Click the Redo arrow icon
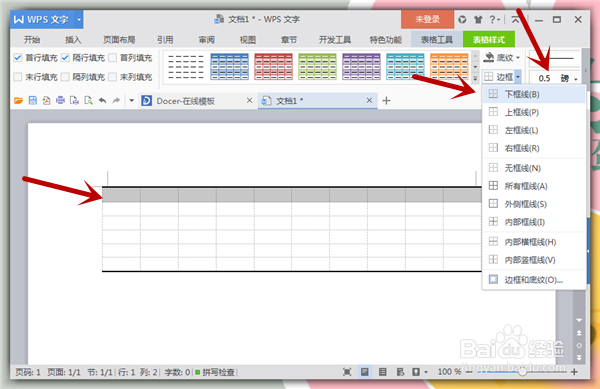This screenshot has width=600, height=389. click(x=116, y=101)
